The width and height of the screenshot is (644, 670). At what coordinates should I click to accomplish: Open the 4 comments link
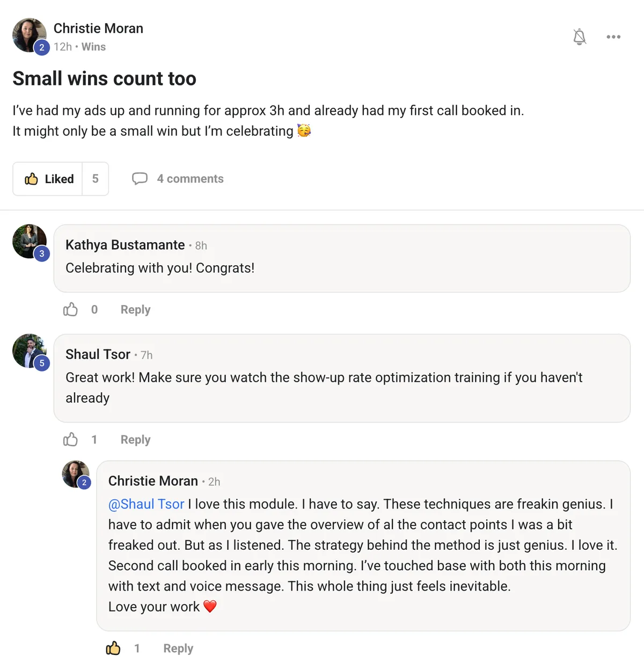point(191,178)
